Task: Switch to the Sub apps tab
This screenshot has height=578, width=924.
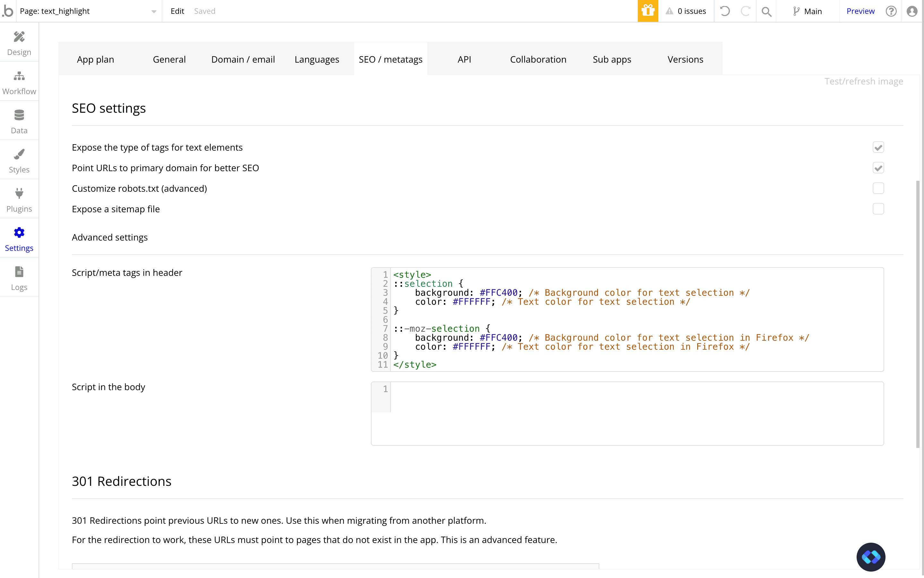Action: tap(612, 59)
